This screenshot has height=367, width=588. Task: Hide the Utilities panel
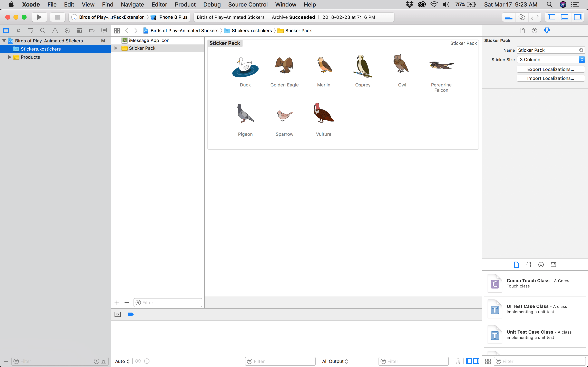click(578, 17)
